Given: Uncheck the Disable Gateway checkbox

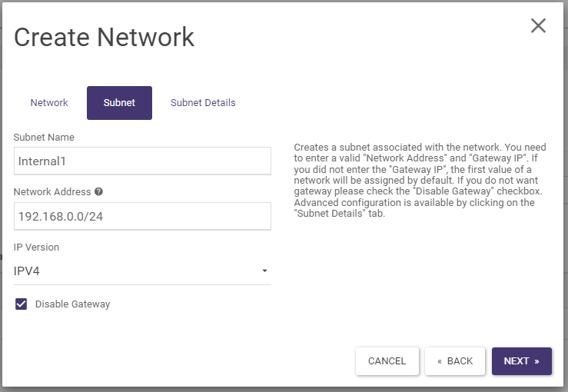Looking at the screenshot, I should [22, 304].
